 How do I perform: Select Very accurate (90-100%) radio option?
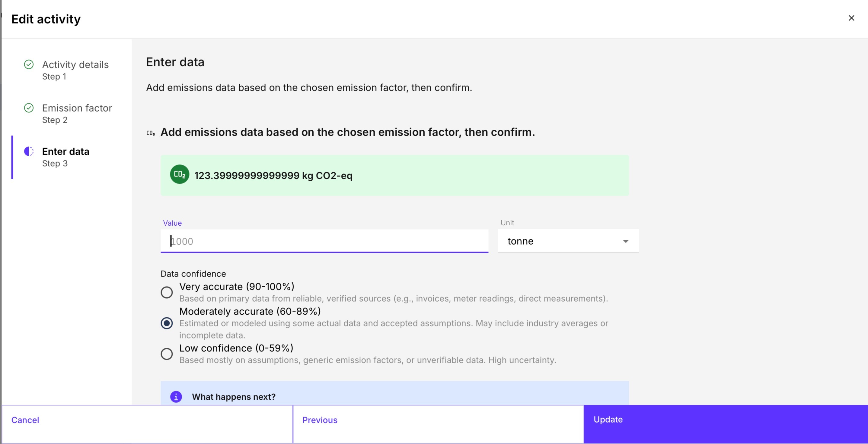coord(167,292)
